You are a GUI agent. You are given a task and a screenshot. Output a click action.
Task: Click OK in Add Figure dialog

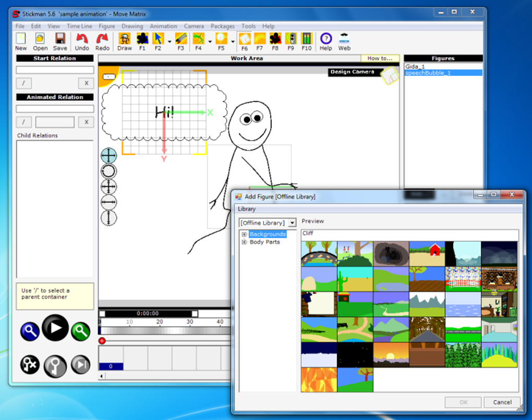(x=464, y=402)
